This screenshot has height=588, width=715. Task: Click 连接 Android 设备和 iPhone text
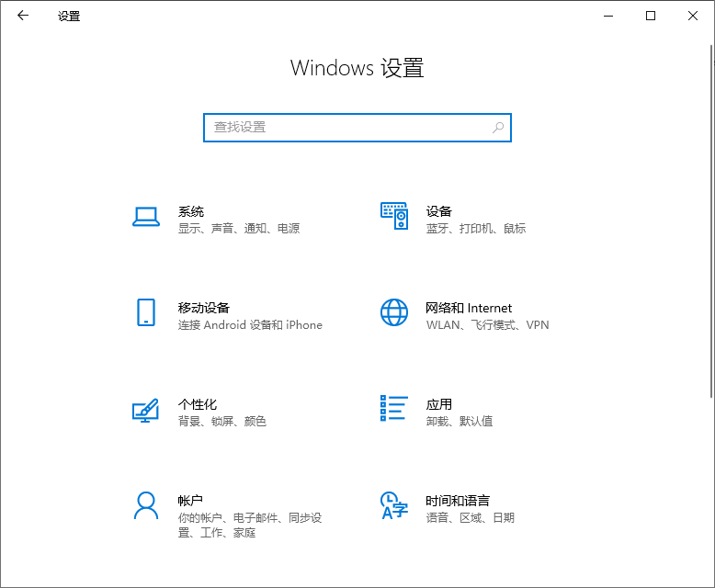250,325
